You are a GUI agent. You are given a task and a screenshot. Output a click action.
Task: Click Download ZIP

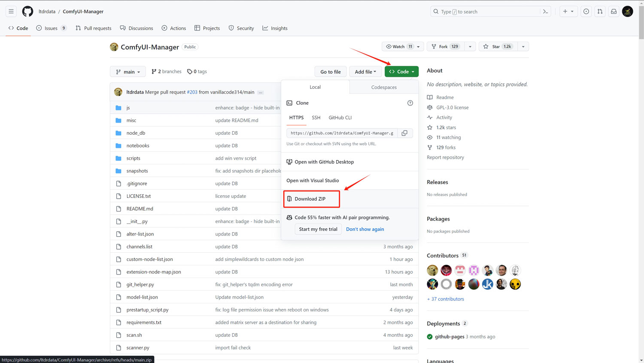coord(310,199)
